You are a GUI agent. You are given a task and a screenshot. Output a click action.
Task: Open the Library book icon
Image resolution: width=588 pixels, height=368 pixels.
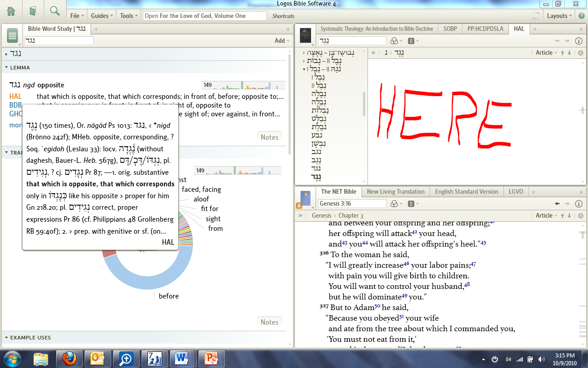click(x=33, y=11)
